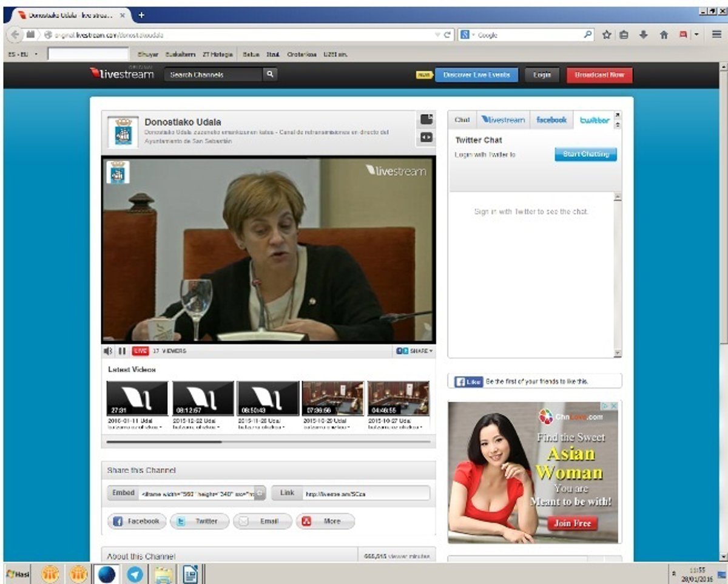Viewport: 728px width, 584px height.
Task: Mute the live video audio
Action: tap(108, 351)
